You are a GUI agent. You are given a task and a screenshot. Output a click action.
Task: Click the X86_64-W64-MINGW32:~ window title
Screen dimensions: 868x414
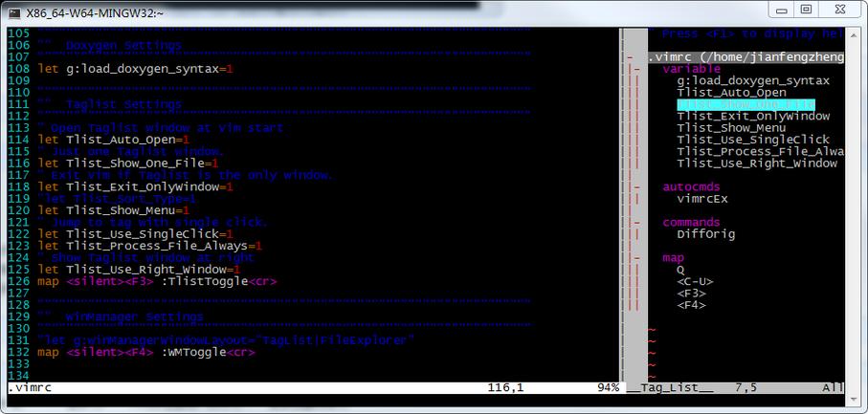coord(94,13)
